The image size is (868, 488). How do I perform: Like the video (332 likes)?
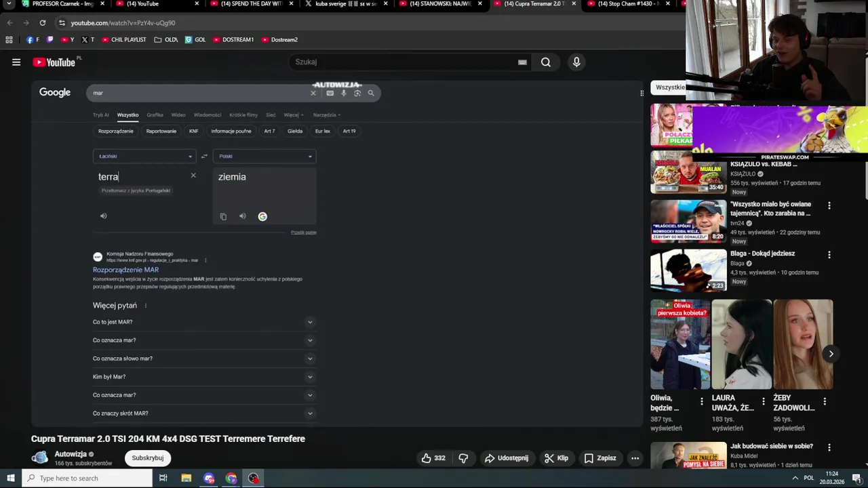click(x=433, y=458)
